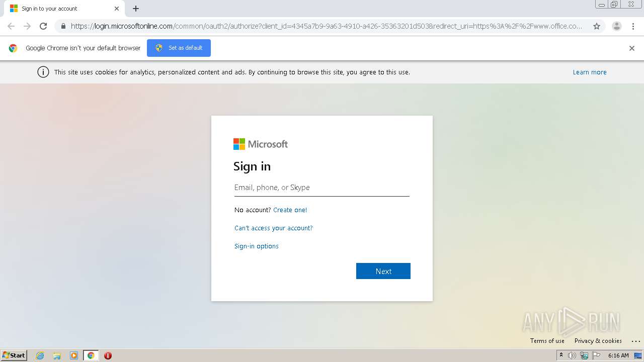Viewport: 644px width, 362px height.
Task: Click the 'No account?' text
Action: 253,210
